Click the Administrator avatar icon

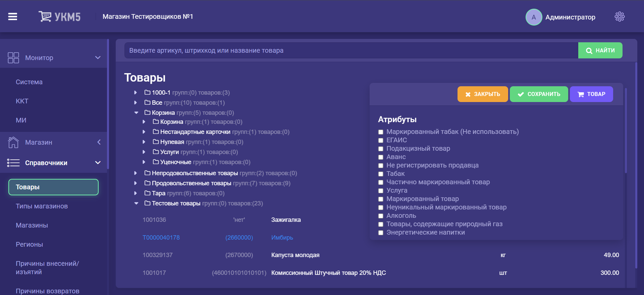point(534,17)
